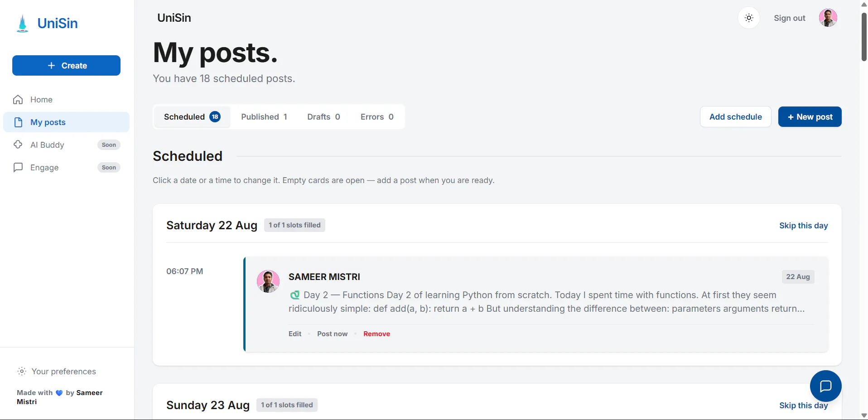The image size is (868, 420).
Task: Click the Soon badge next to Engage
Action: (x=109, y=168)
